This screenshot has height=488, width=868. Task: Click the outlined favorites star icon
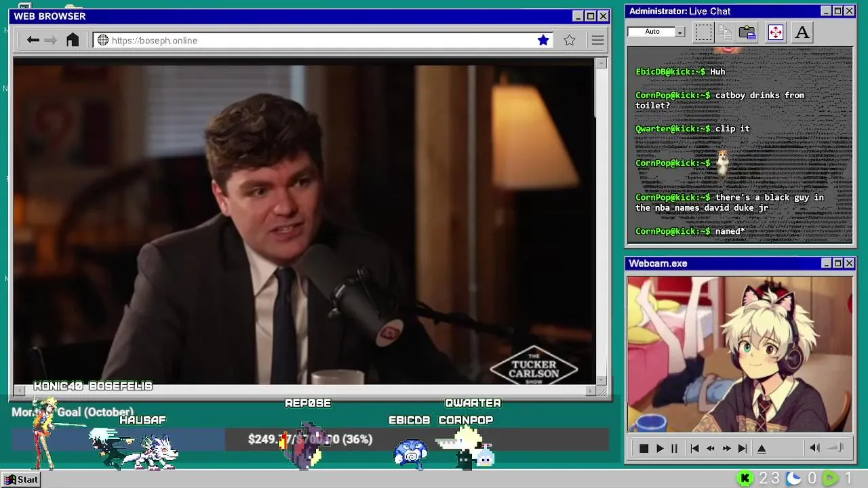pos(570,40)
